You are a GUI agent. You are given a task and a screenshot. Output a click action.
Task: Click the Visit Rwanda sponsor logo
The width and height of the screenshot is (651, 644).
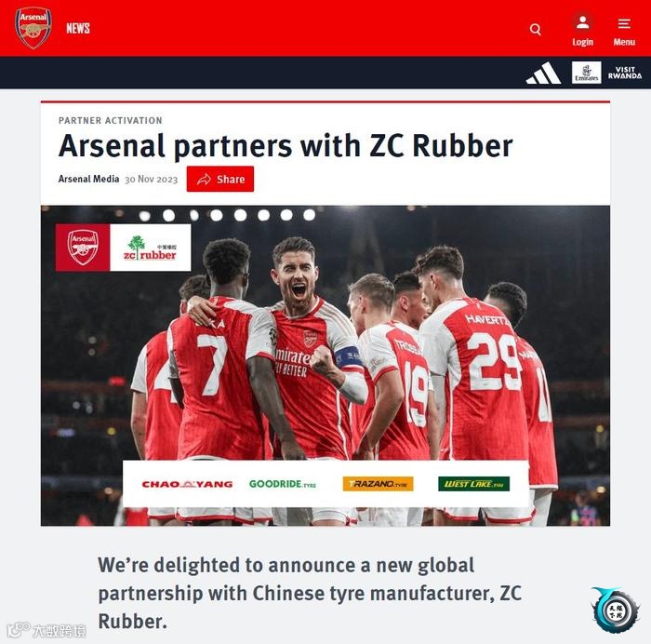[625, 73]
